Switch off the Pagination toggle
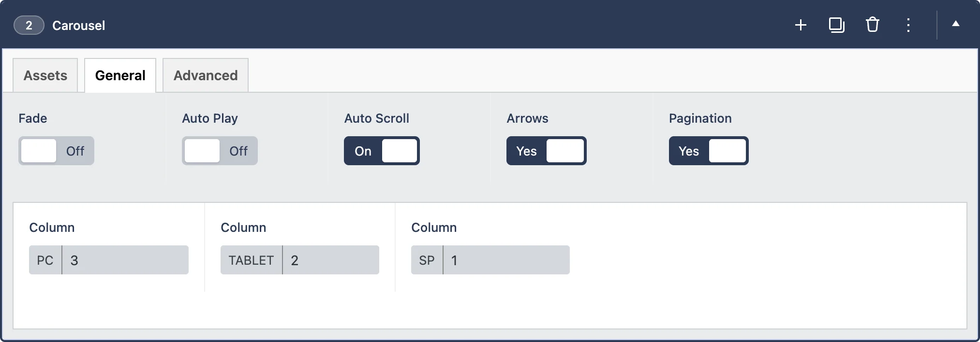 point(709,151)
